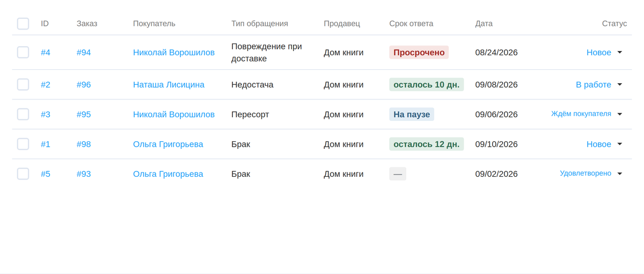Viewport: 644px width, 274px height.
Task: Open order #94
Action: tap(84, 52)
